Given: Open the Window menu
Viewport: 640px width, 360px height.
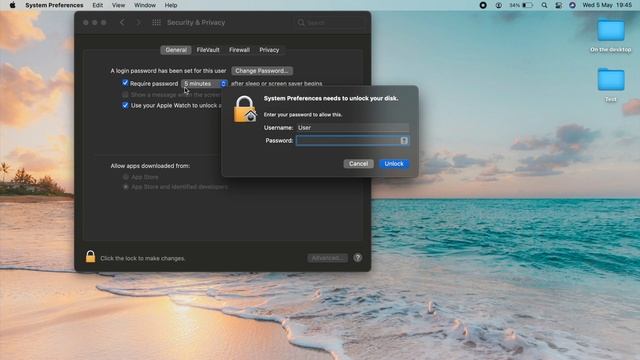Looking at the screenshot, I should pos(145,5).
